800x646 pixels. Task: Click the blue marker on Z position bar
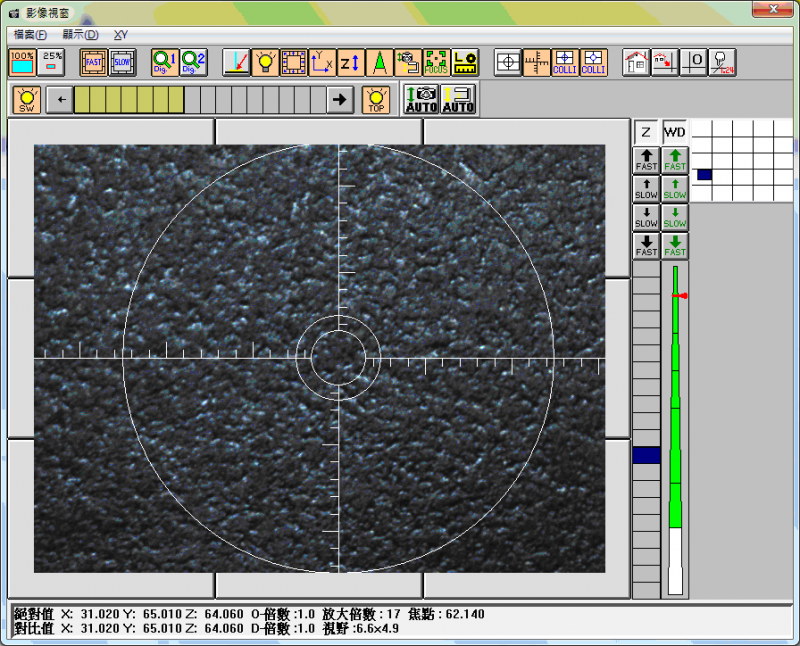tap(646, 455)
